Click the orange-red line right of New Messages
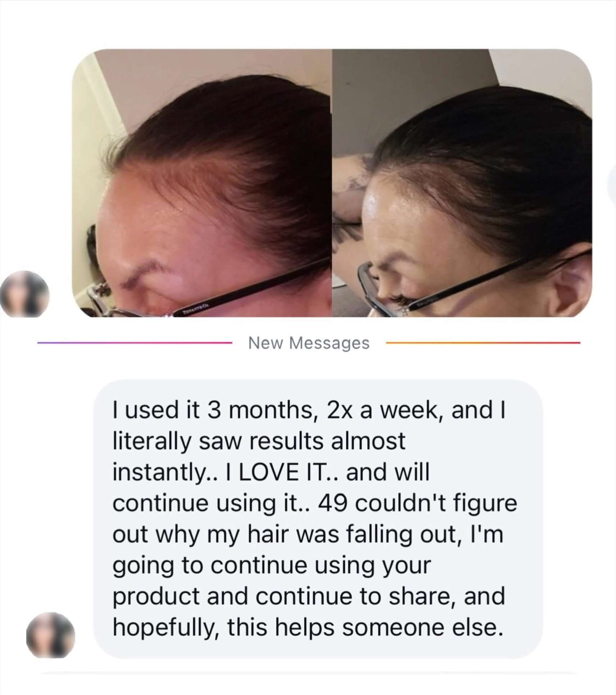The width and height of the screenshot is (616, 695). (483, 342)
